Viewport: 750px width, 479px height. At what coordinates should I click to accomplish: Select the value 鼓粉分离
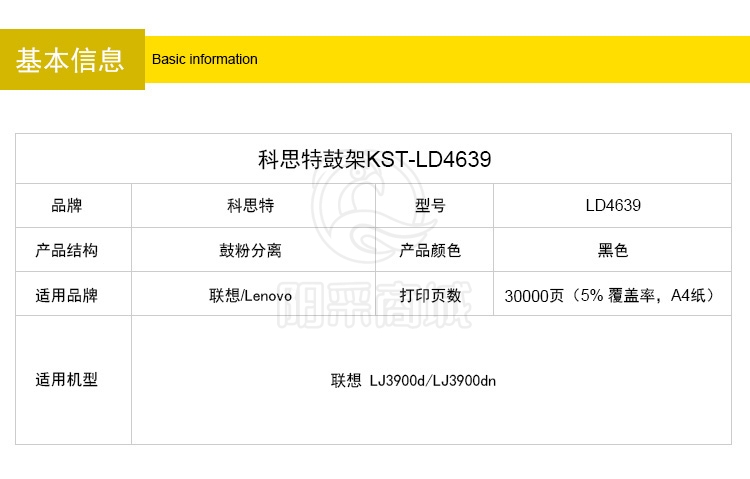coord(251,250)
